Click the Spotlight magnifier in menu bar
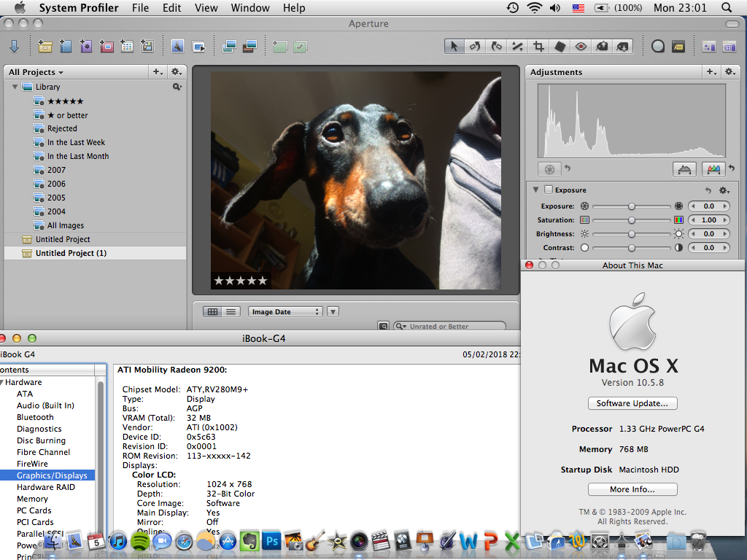 [x=727, y=7]
